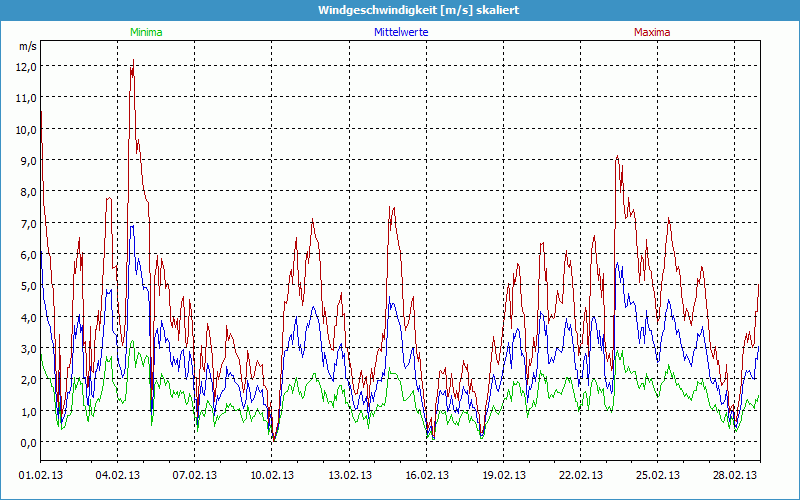Click the highest red Maxima peak above 12 m/s
The width and height of the screenshot is (800, 500).
(x=133, y=61)
